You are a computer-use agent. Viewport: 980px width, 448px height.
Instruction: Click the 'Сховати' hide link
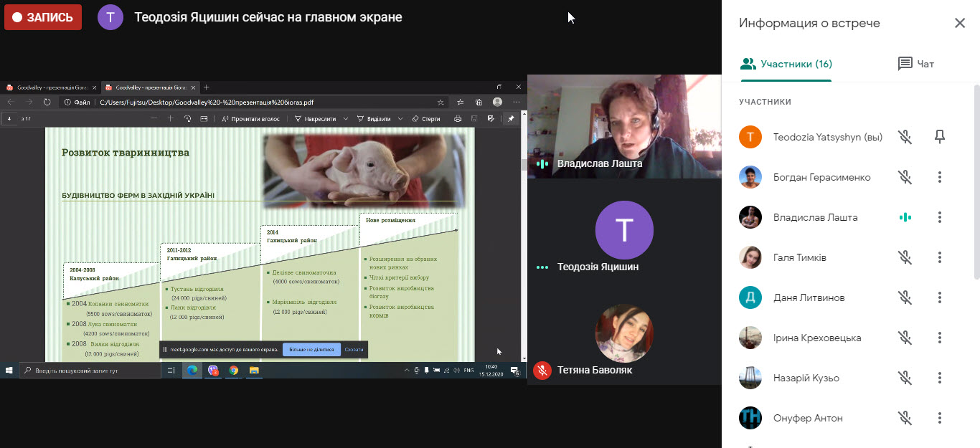354,350
